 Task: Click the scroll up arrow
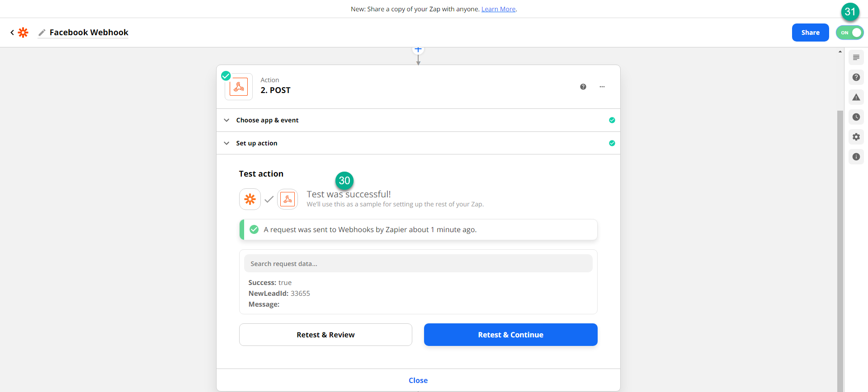[x=840, y=51]
